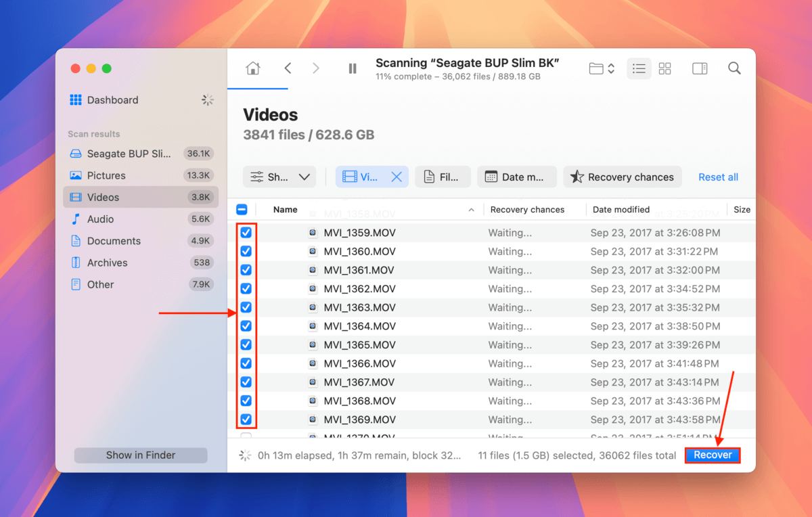
Task: Click the MVI_1359.MOV file icon
Action: [x=313, y=233]
